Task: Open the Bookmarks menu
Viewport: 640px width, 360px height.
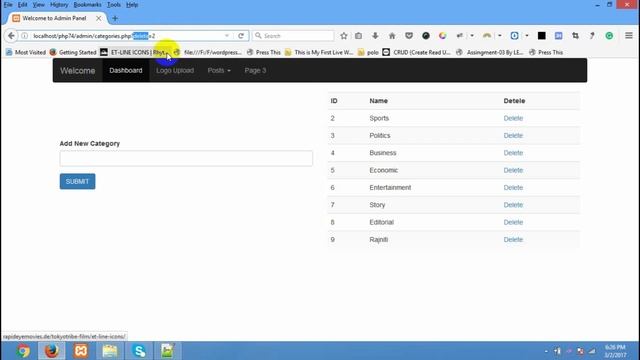Action: pyautogui.click(x=87, y=5)
